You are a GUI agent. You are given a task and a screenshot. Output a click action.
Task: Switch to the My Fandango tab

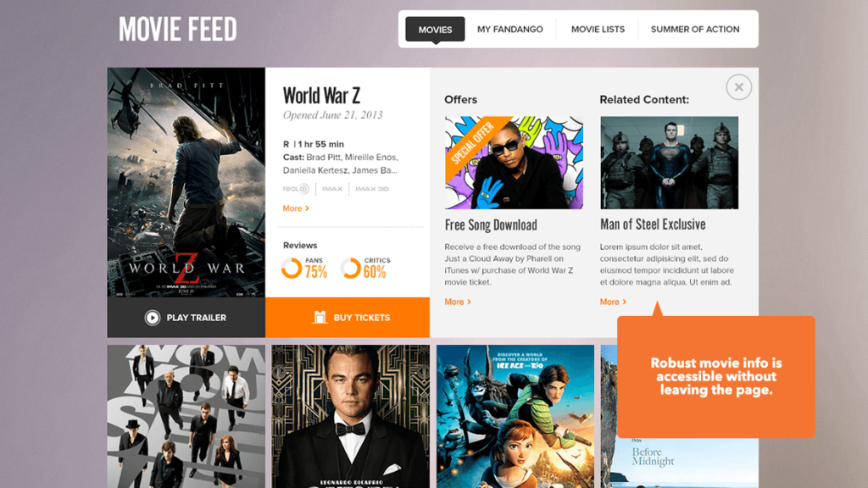[509, 30]
